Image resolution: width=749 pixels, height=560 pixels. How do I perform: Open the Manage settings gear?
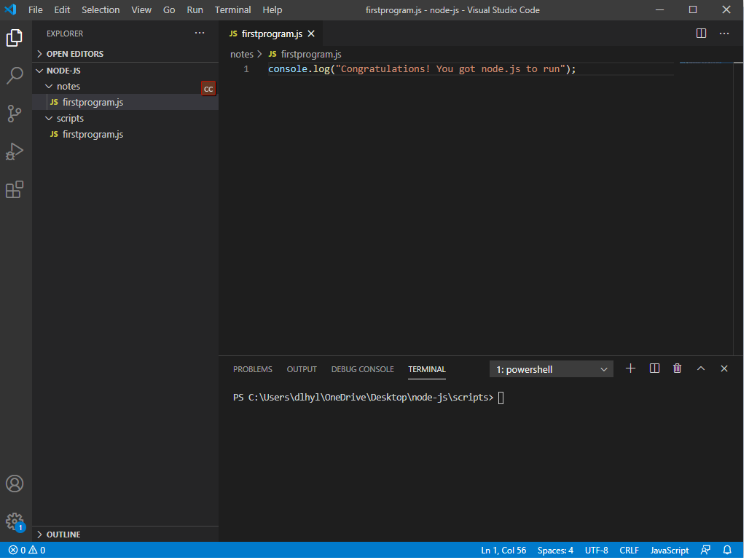click(x=15, y=521)
